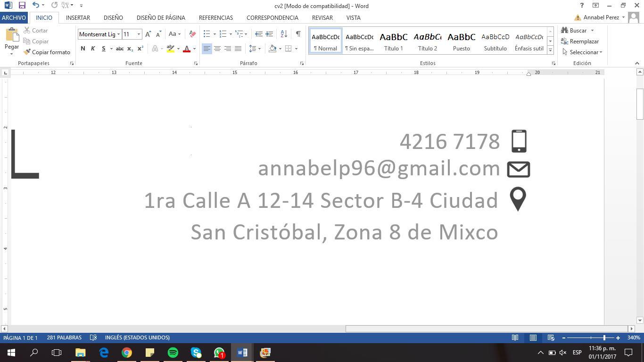Image resolution: width=644 pixels, height=362 pixels.
Task: Click the Cortar scissors button
Action: (36, 31)
